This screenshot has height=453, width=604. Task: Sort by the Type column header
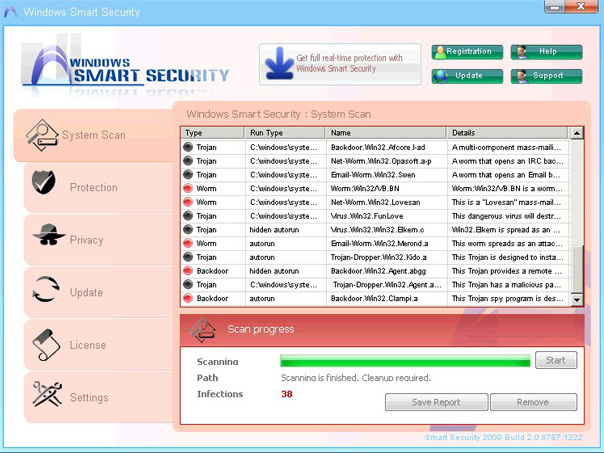(213, 133)
